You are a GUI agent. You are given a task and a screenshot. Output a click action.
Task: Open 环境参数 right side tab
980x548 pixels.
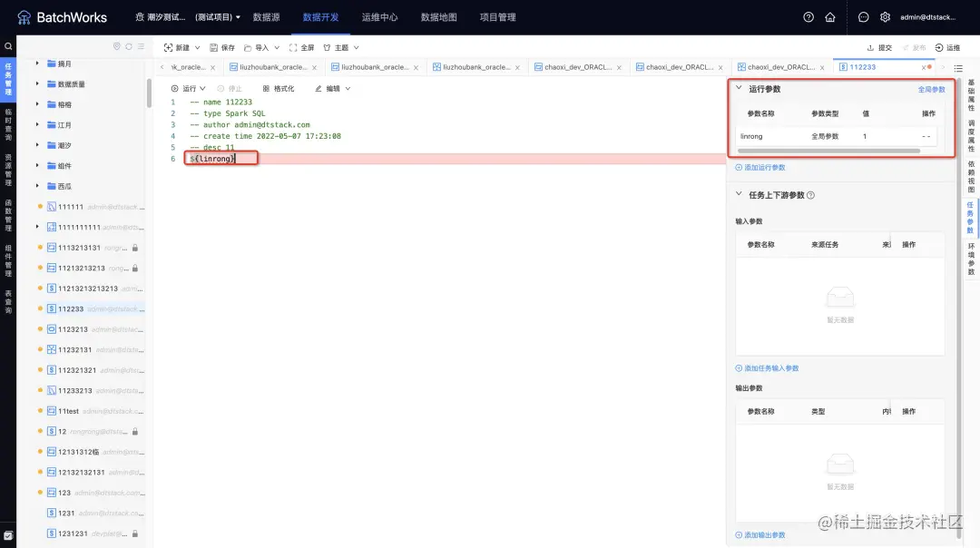pyautogui.click(x=971, y=259)
